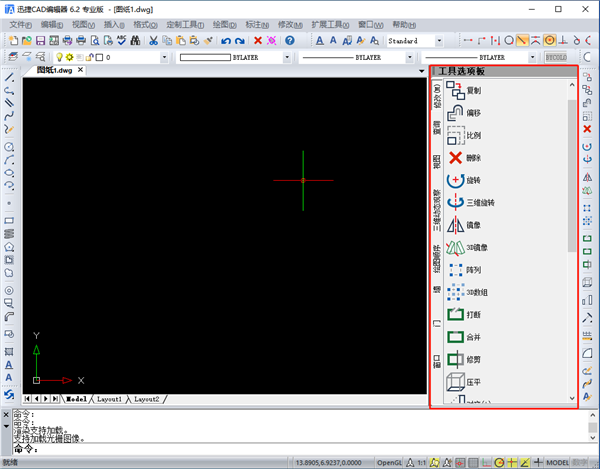This screenshot has width=600, height=469.
Task: Select the 打断 break tool in palette
Action: point(464,314)
